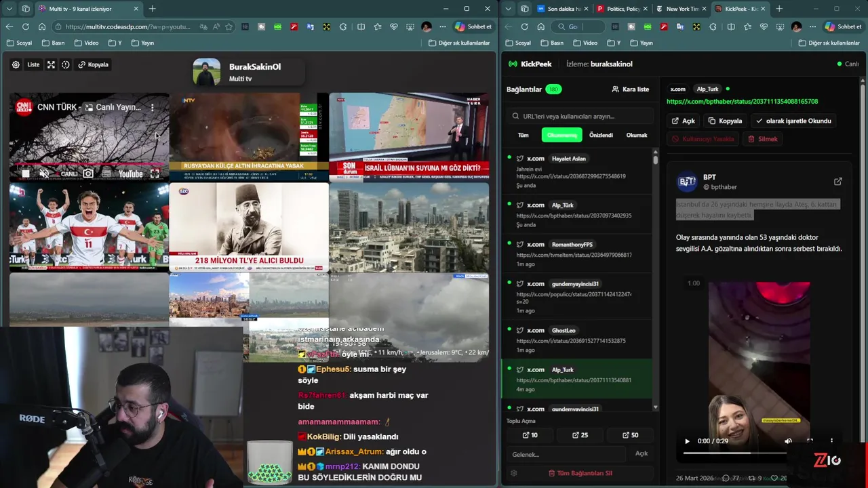
Task: Select the football players celebration stream
Action: point(89,226)
